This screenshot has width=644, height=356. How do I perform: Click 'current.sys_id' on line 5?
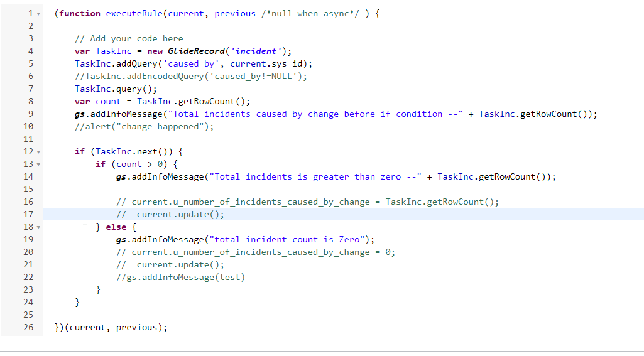266,64
